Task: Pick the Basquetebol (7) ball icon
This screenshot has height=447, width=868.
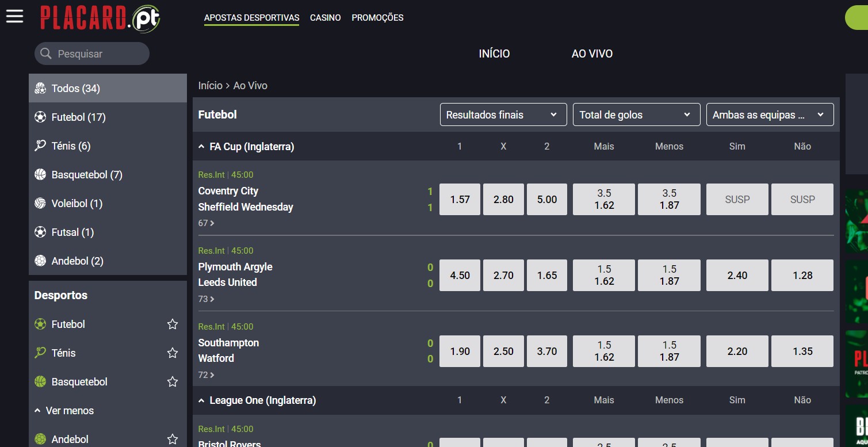Action: 40,174
